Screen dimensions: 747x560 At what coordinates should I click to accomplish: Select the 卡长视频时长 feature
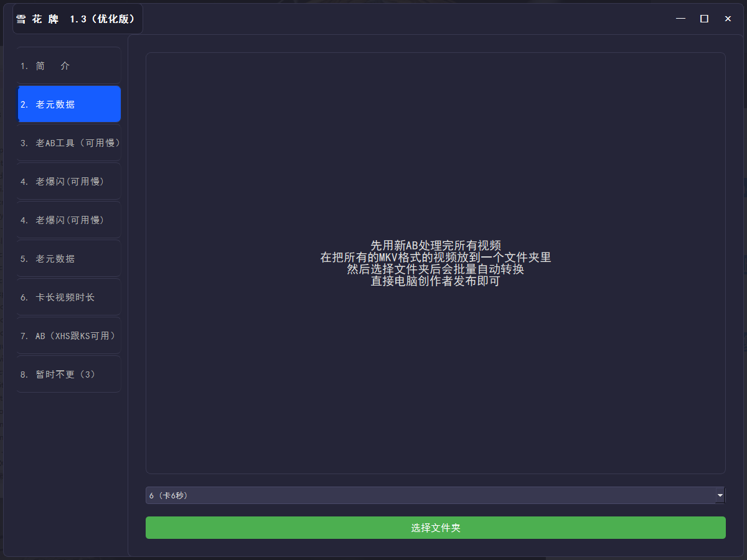[68, 297]
